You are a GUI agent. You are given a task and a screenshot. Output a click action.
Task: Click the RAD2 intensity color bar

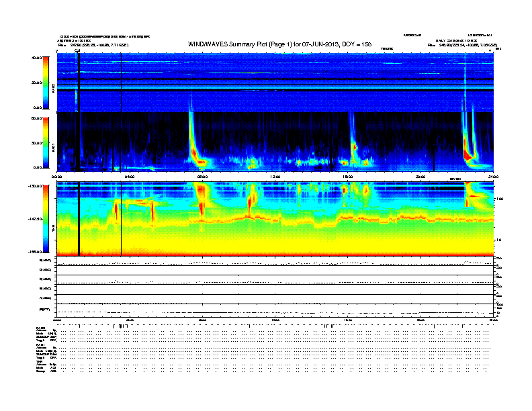[46, 83]
